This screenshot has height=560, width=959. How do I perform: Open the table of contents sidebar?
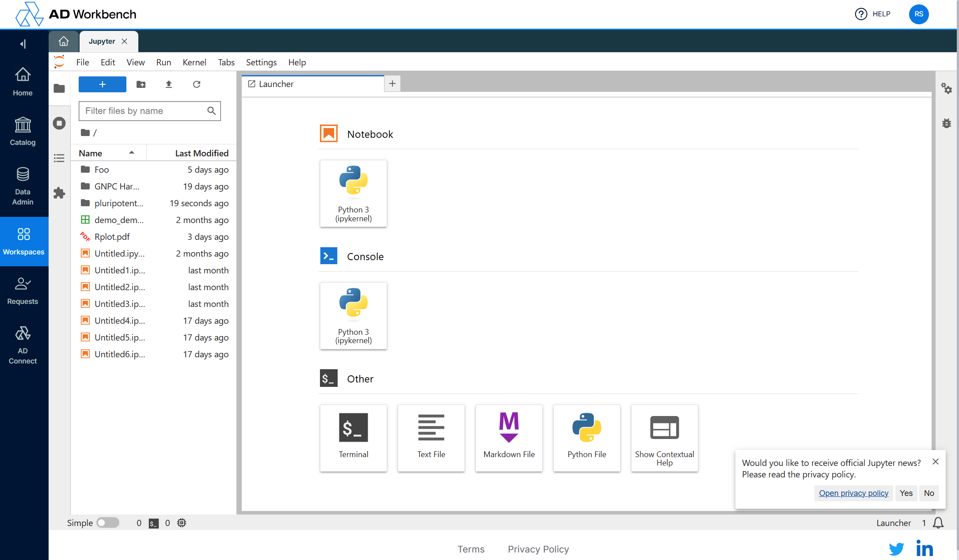[59, 158]
